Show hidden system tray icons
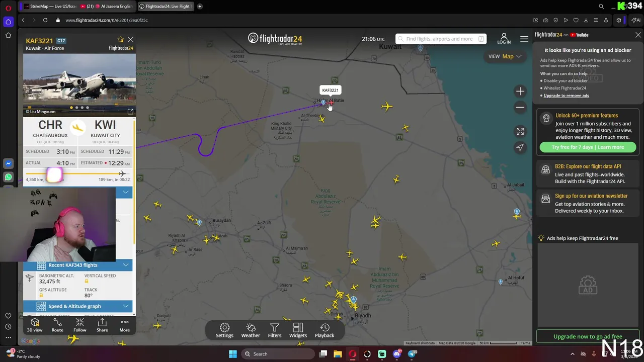Screen dimensions: 644x362 572,354
